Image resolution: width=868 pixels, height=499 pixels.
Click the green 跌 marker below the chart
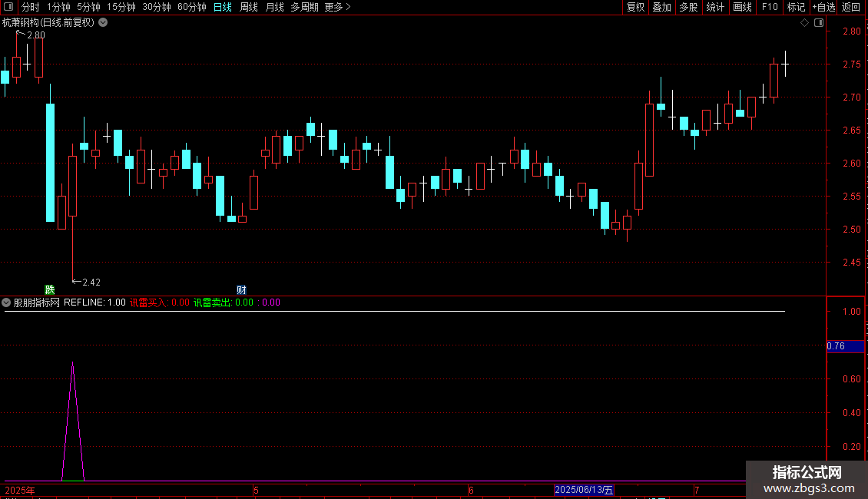[50, 289]
